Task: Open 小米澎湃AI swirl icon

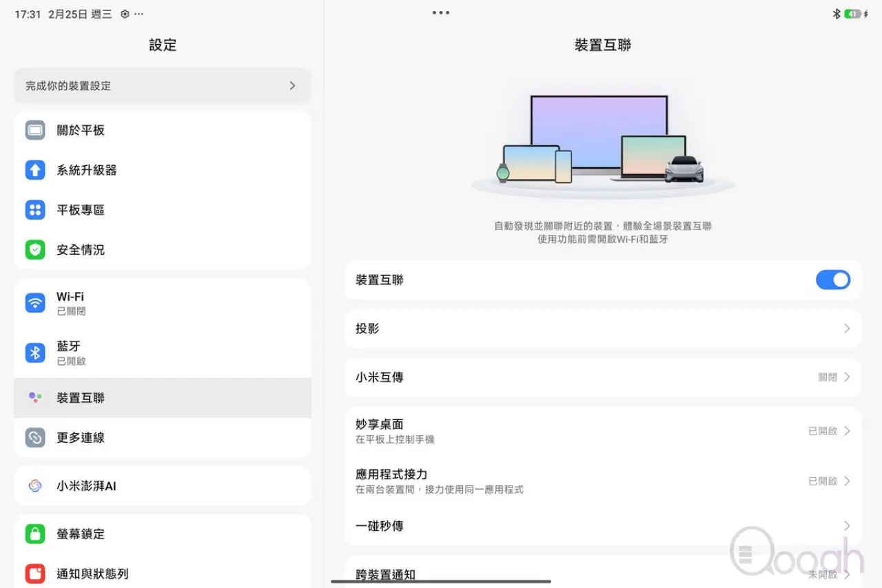Action: (35, 486)
